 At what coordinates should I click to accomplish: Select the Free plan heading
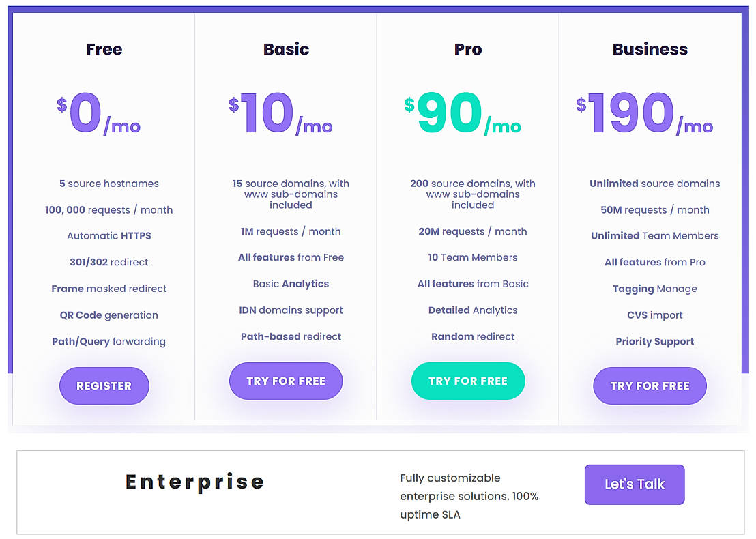click(104, 49)
